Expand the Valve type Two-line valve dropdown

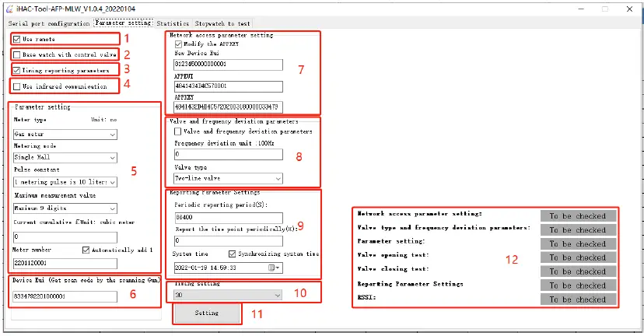[229, 178]
